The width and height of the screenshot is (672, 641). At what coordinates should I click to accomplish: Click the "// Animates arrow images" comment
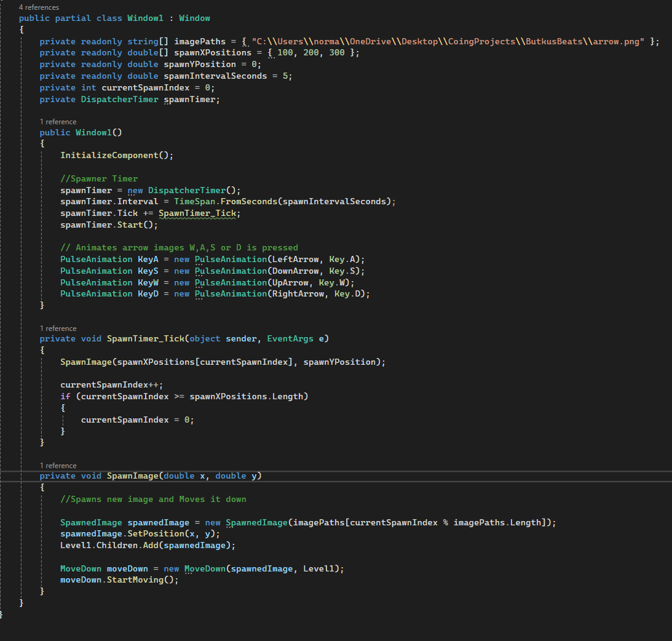[x=179, y=248]
